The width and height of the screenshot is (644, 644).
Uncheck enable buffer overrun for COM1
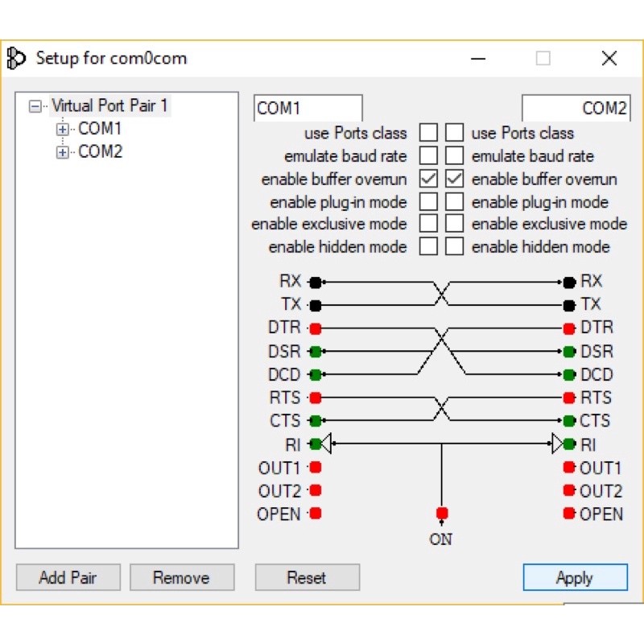pyautogui.click(x=428, y=179)
